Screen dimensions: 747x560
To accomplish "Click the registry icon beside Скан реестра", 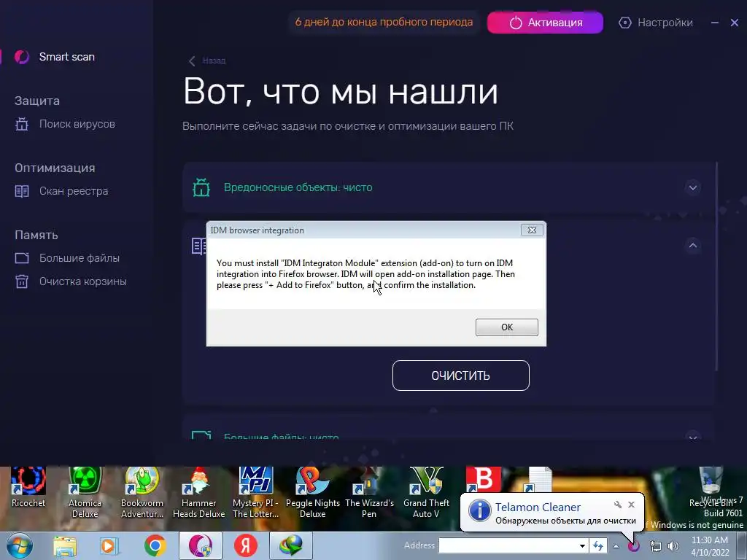I will click(x=22, y=192).
